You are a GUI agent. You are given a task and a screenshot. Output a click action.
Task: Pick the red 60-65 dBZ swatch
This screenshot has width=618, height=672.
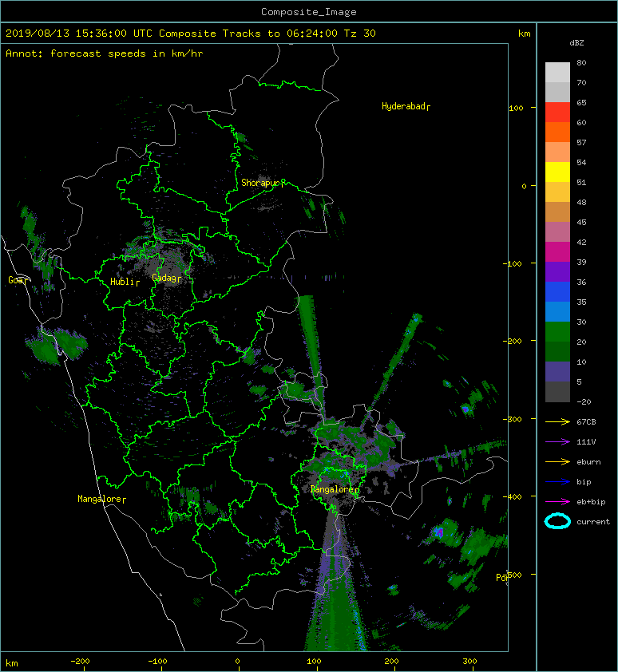pos(557,113)
